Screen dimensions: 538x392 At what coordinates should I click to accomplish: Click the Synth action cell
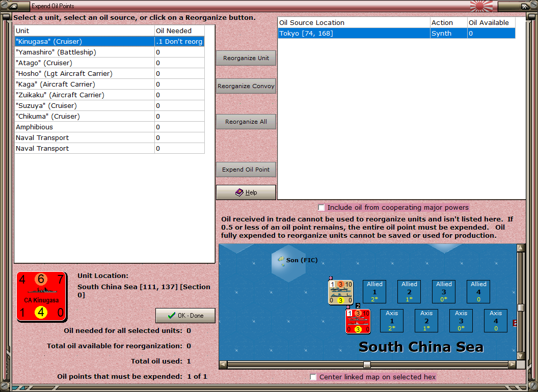pos(449,33)
